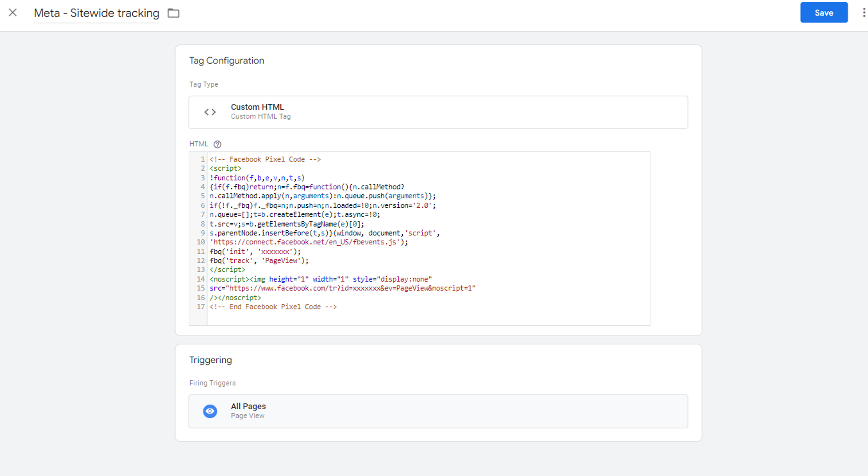Click the !function(f,b,e,v,n,t,s) line
868x476 pixels.
[x=257, y=178]
